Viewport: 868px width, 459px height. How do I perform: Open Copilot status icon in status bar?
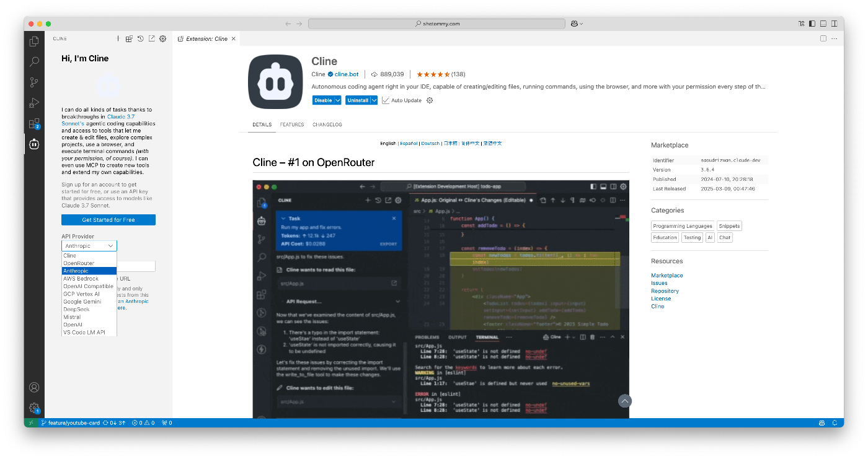pos(821,423)
